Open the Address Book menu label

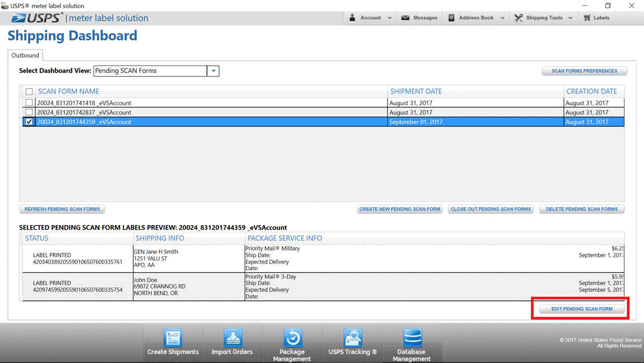(x=476, y=18)
